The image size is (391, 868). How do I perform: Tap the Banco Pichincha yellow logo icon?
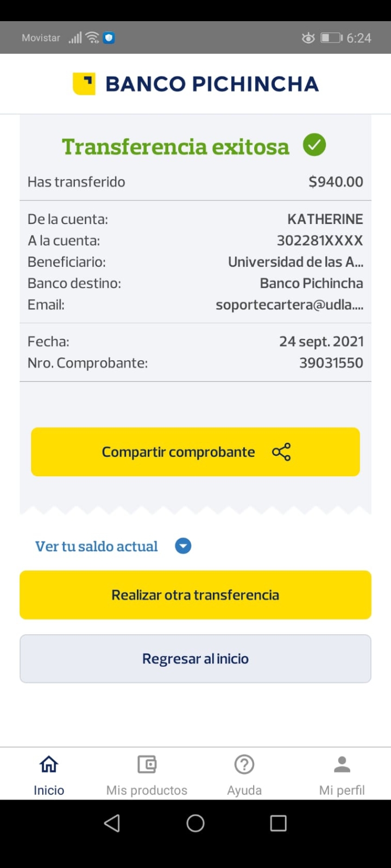tap(84, 84)
